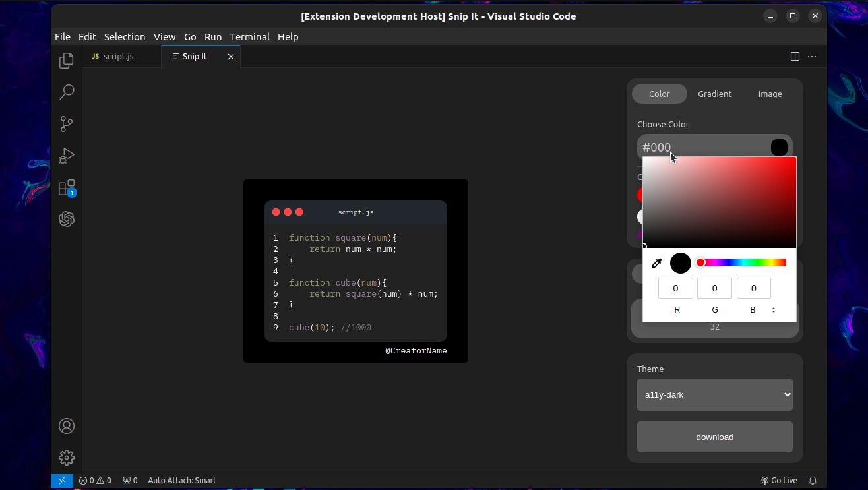Switch to the script.js editor tab
This screenshot has height=490, width=868.
tap(121, 57)
